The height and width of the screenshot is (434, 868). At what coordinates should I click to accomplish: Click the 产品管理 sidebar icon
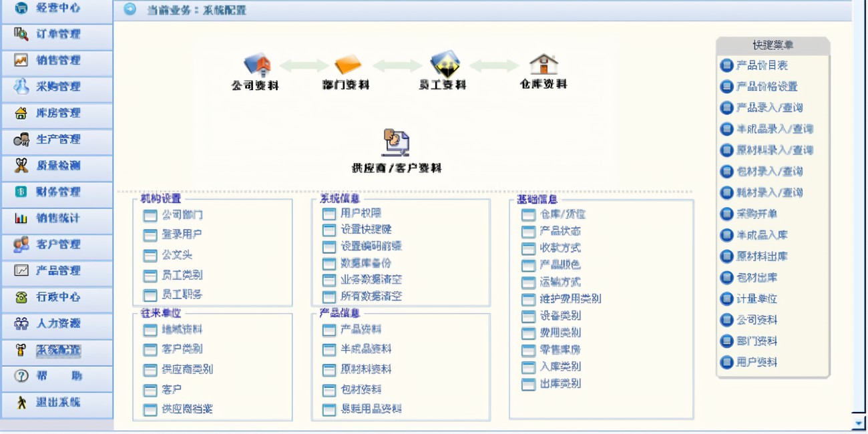pos(21,270)
